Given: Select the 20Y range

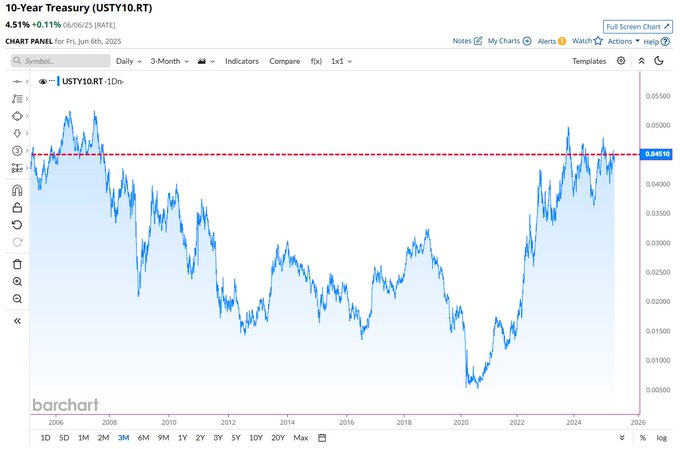Looking at the screenshot, I should (278, 438).
